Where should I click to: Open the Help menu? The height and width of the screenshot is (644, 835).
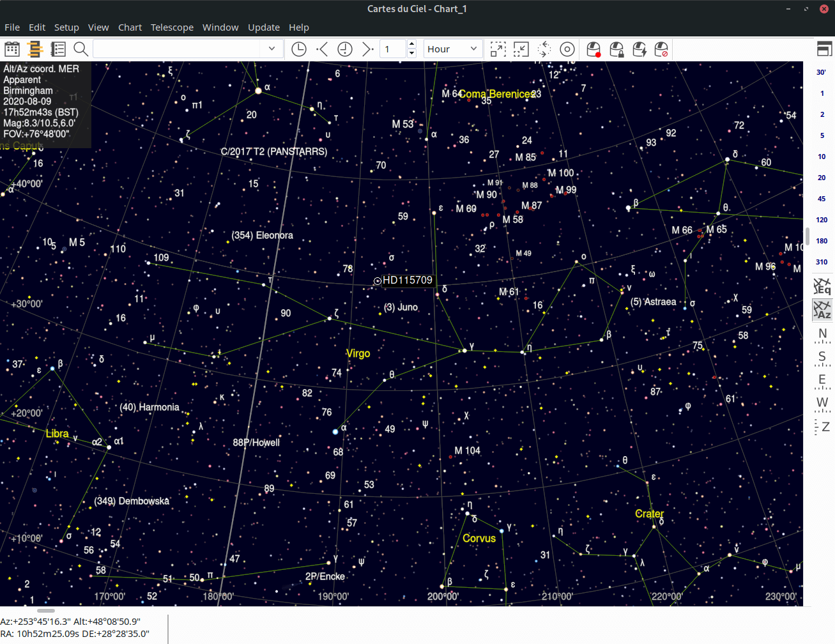coord(298,27)
